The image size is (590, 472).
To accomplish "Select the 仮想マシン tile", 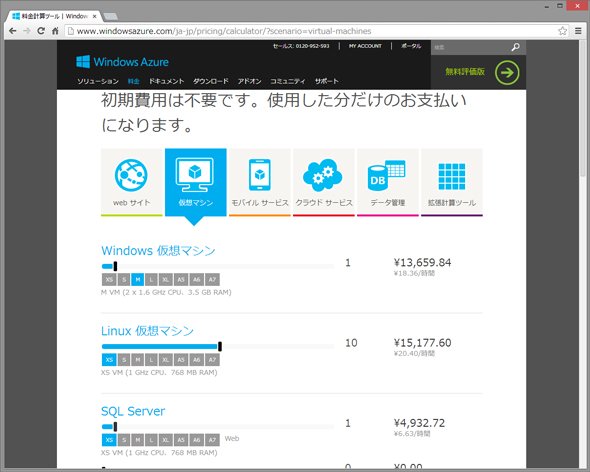I will (x=196, y=183).
